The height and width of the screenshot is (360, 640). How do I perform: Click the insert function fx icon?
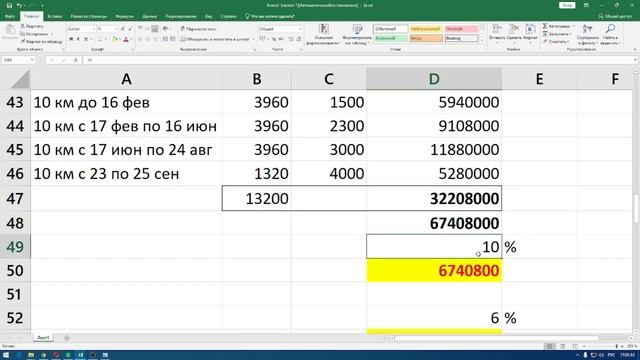tap(76, 60)
